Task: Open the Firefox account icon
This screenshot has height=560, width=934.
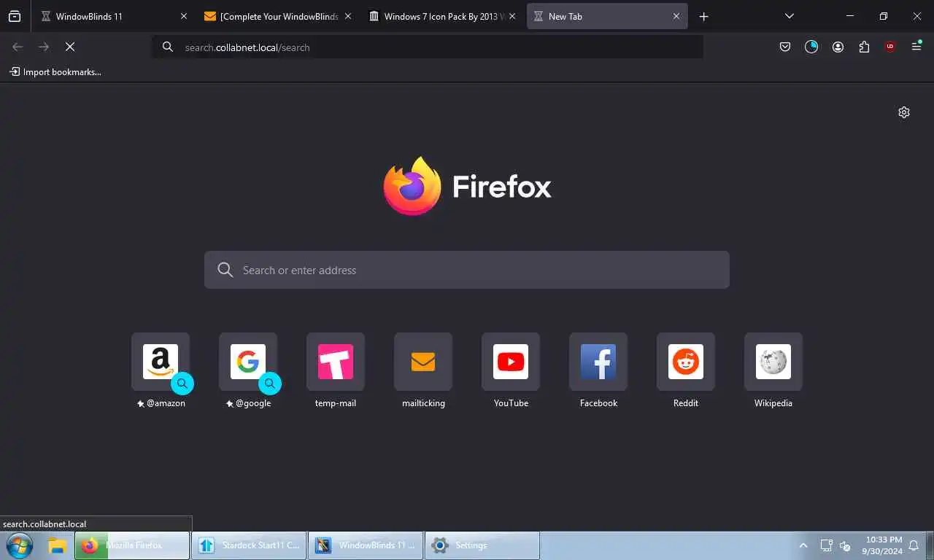Action: click(x=838, y=47)
